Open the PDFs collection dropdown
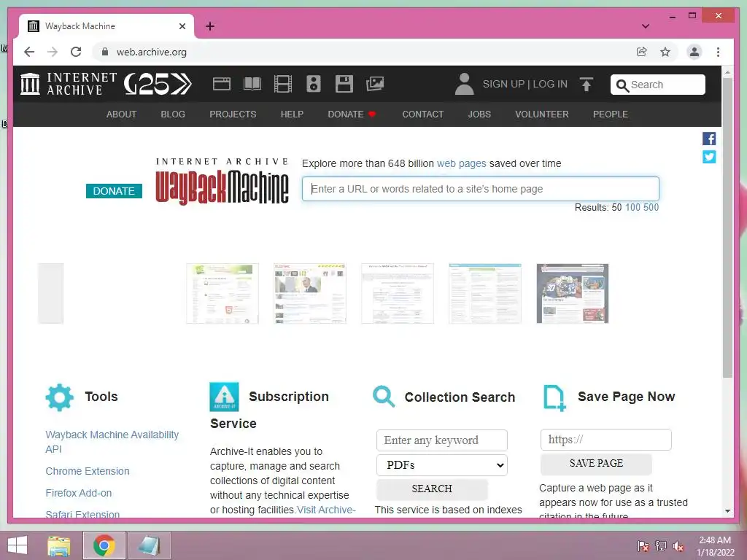 coord(441,465)
